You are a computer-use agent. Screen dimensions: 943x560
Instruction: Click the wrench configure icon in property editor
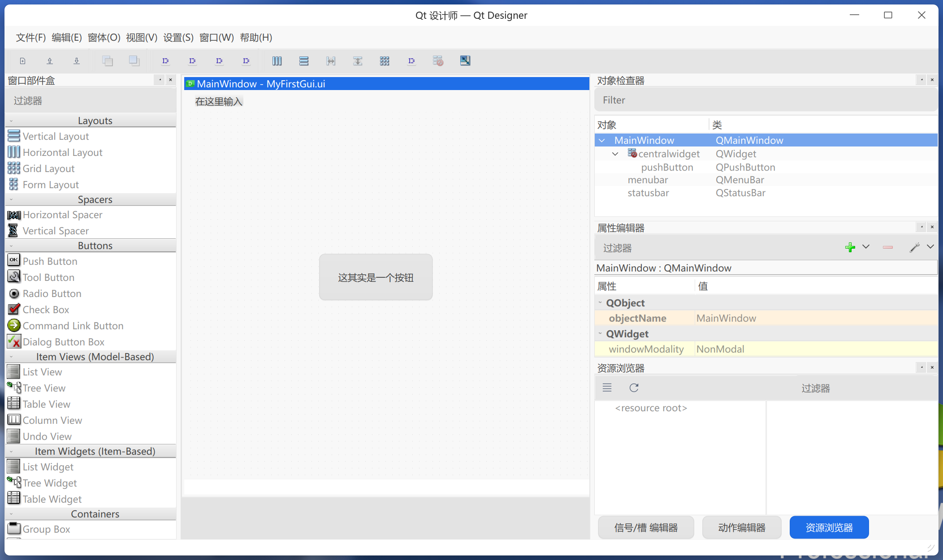(914, 247)
